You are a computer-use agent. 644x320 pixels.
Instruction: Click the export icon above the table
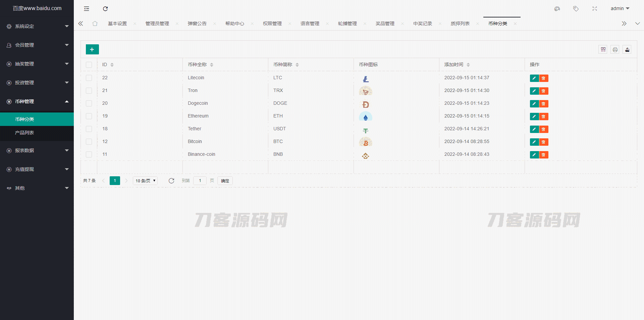628,49
